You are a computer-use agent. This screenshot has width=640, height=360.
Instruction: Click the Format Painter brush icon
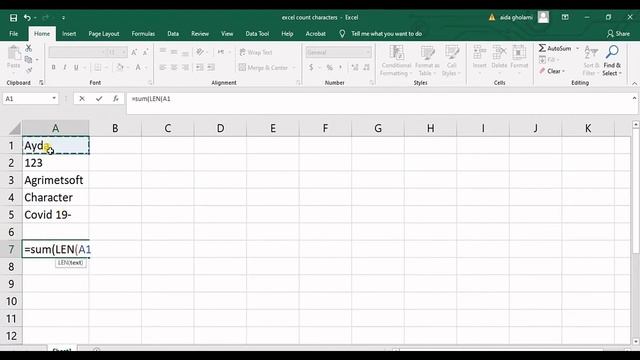click(x=29, y=71)
